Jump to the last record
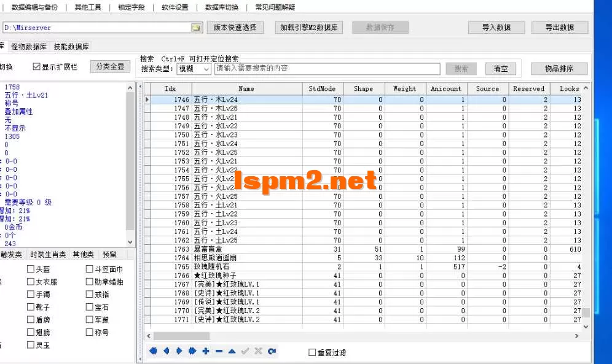The width and height of the screenshot is (612, 364). [192, 350]
